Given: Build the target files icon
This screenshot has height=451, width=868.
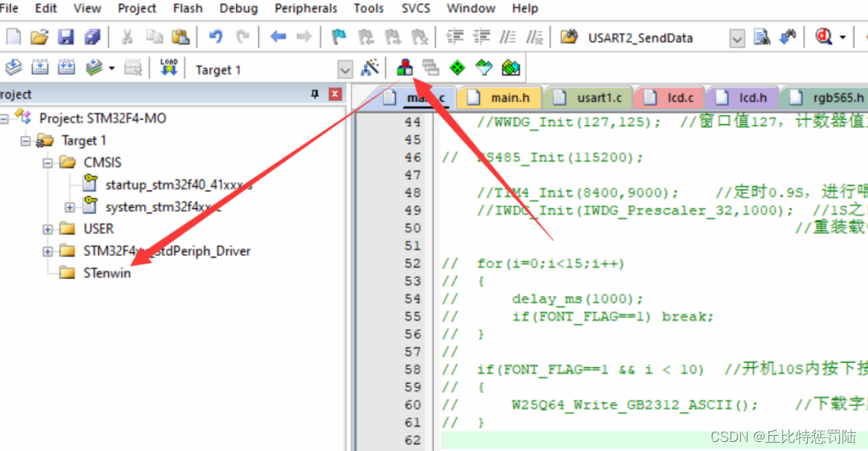Looking at the screenshot, I should point(40,68).
